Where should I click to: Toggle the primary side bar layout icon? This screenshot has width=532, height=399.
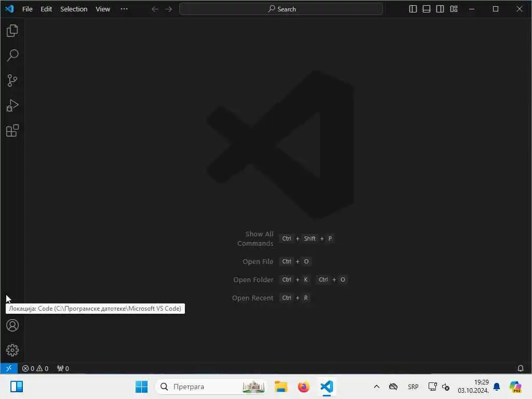(x=413, y=9)
